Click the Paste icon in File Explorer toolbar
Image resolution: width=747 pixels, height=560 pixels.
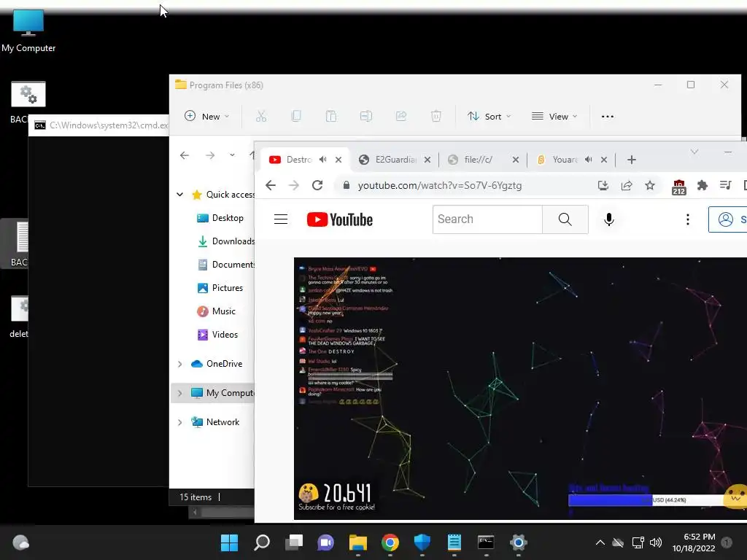coord(331,116)
